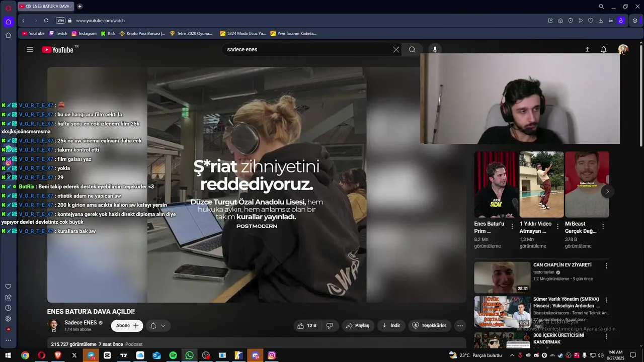Show next shorts with right chevron
The image size is (644, 362).
pos(607,191)
